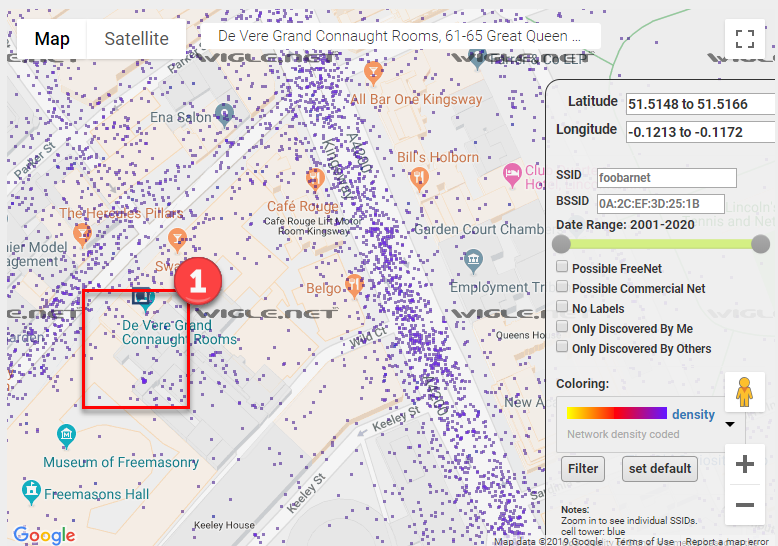The image size is (778, 546).
Task: Click the Ena Salon map pin
Action: coord(224,115)
